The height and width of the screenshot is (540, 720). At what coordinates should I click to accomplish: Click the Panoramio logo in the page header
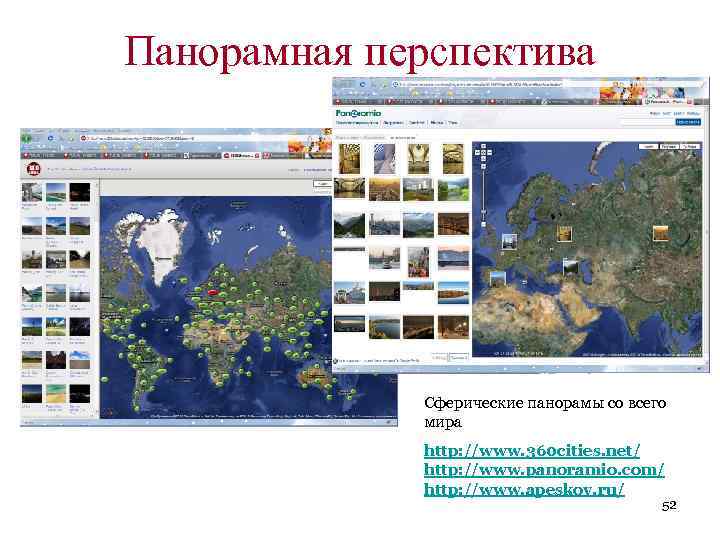point(359,113)
